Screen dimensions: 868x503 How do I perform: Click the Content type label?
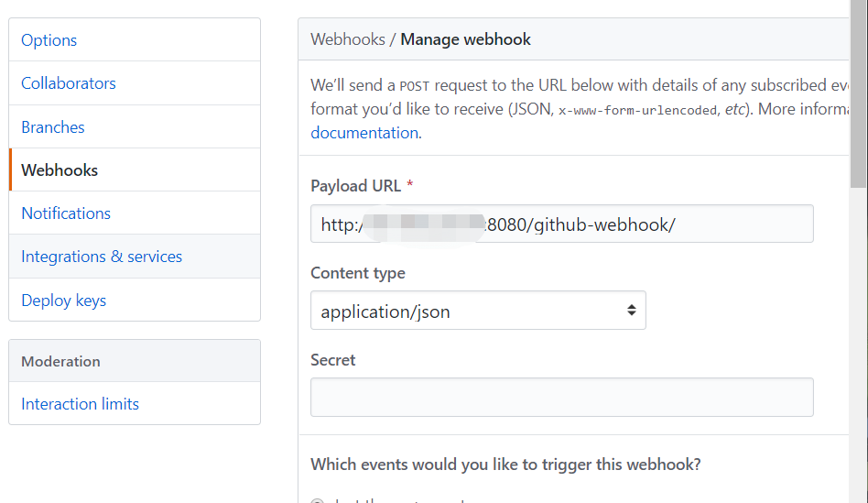(x=357, y=273)
